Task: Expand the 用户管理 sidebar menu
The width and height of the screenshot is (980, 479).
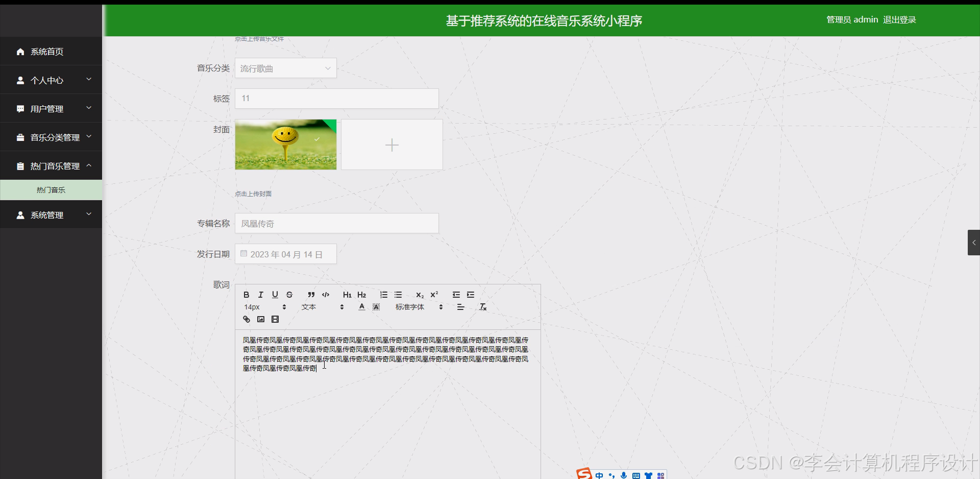Action: click(51, 108)
